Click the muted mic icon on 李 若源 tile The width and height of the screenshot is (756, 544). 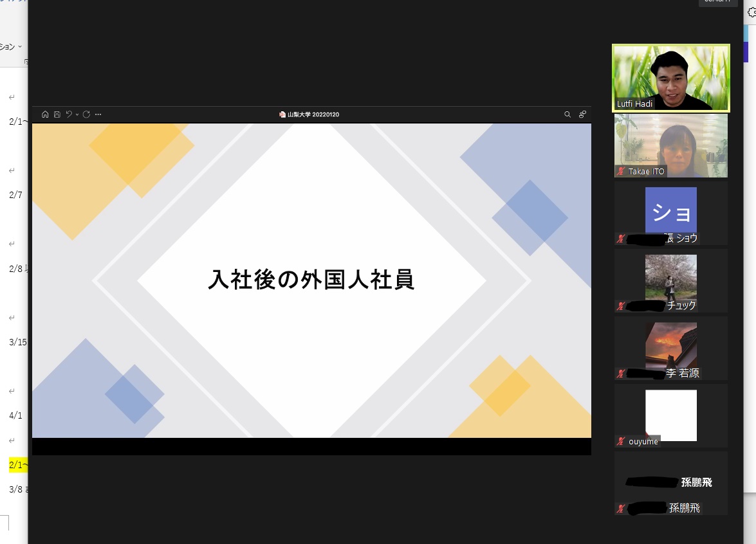pyautogui.click(x=621, y=373)
